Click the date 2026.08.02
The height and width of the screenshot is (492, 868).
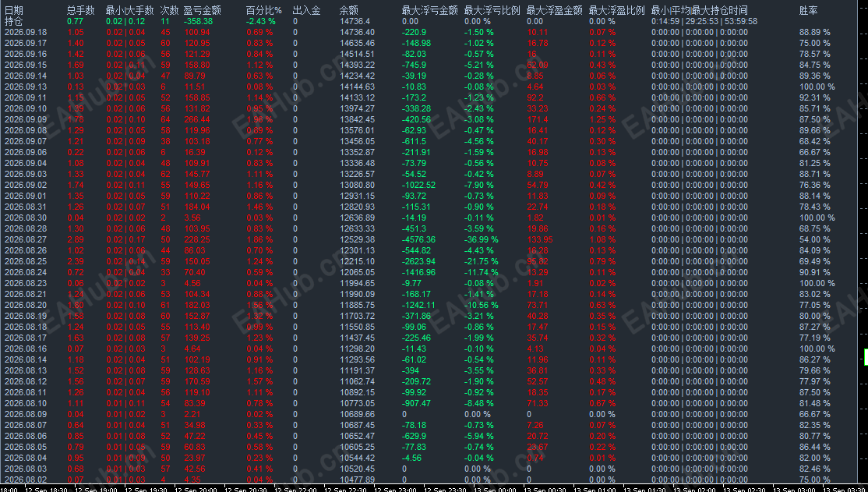[x=26, y=480]
